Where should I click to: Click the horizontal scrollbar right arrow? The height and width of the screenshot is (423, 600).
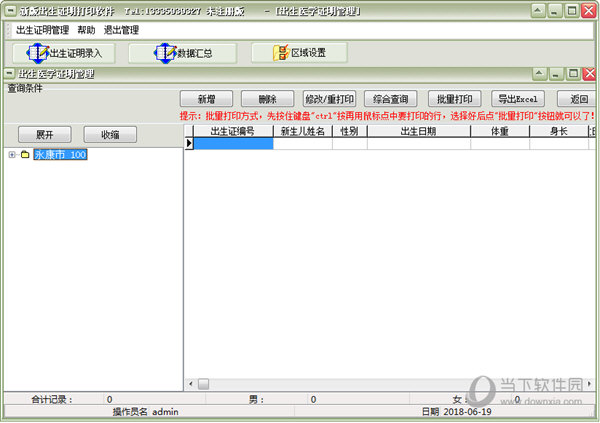point(589,384)
